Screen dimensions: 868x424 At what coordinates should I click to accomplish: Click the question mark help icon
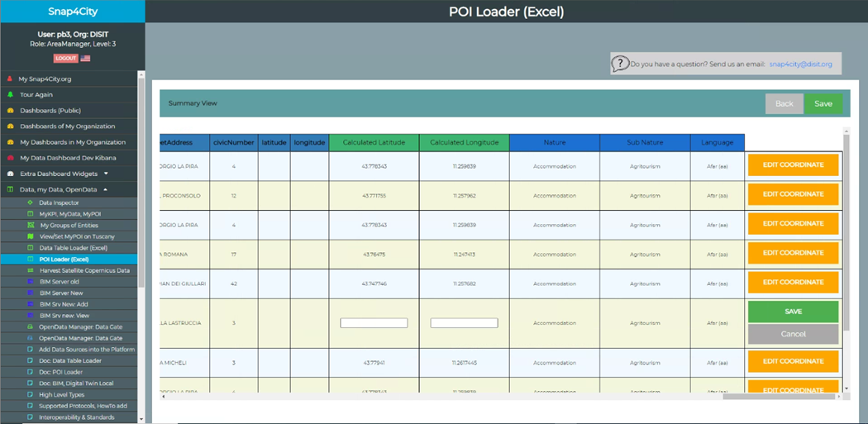click(x=620, y=64)
